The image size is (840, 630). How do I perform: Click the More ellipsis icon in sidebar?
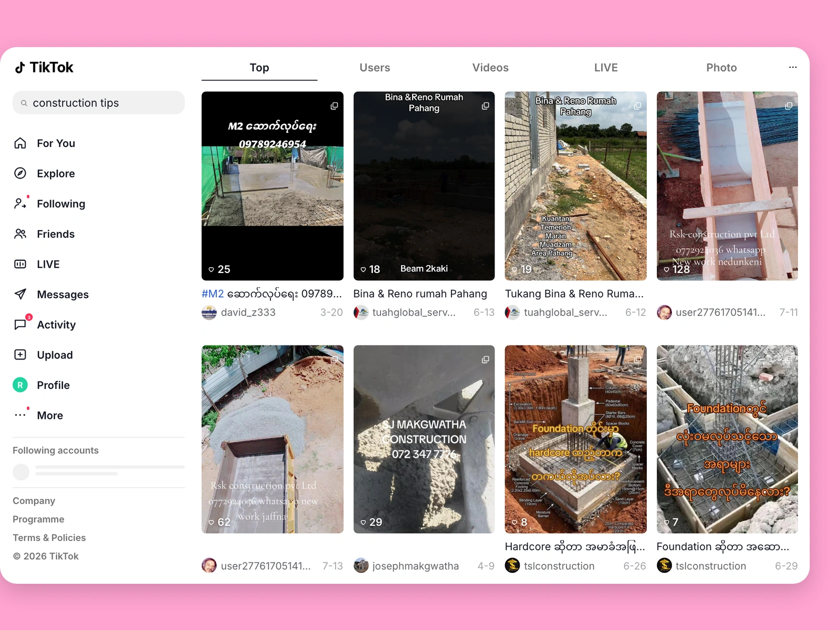(20, 415)
